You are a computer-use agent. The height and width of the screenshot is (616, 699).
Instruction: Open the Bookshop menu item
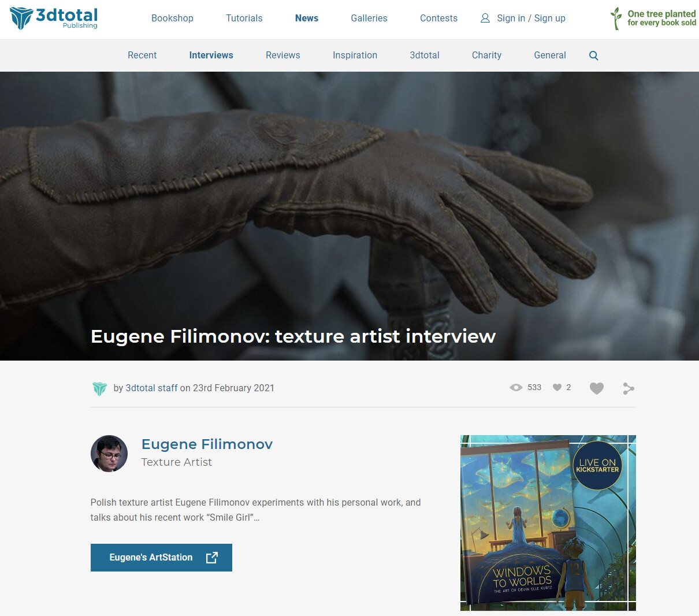tap(172, 18)
